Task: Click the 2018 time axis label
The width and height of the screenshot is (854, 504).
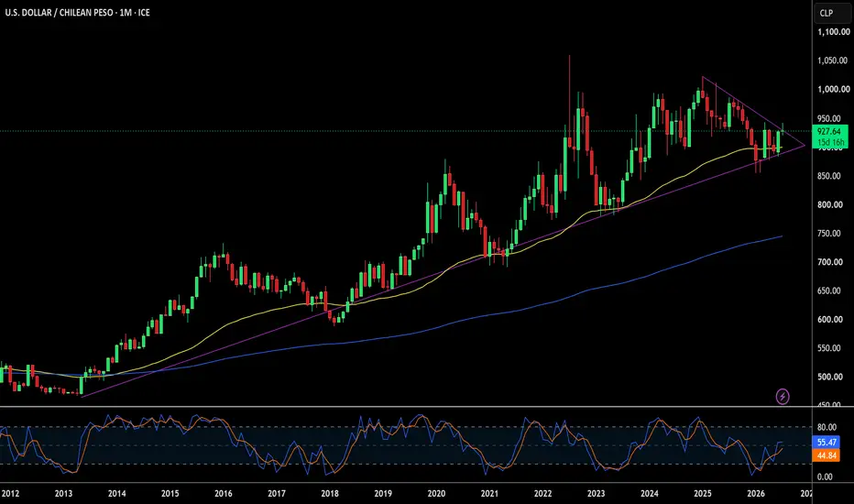Action: point(330,494)
